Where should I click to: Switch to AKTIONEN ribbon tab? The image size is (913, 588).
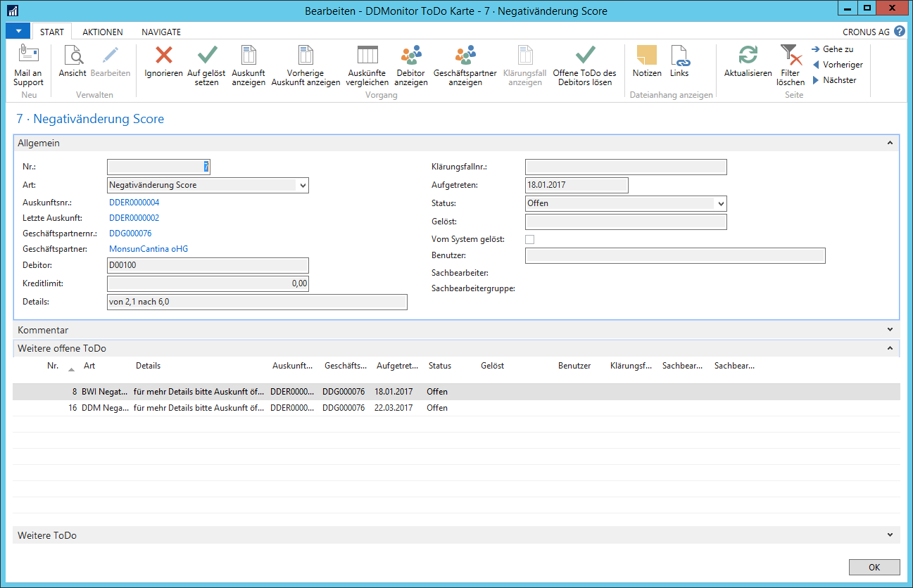103,32
